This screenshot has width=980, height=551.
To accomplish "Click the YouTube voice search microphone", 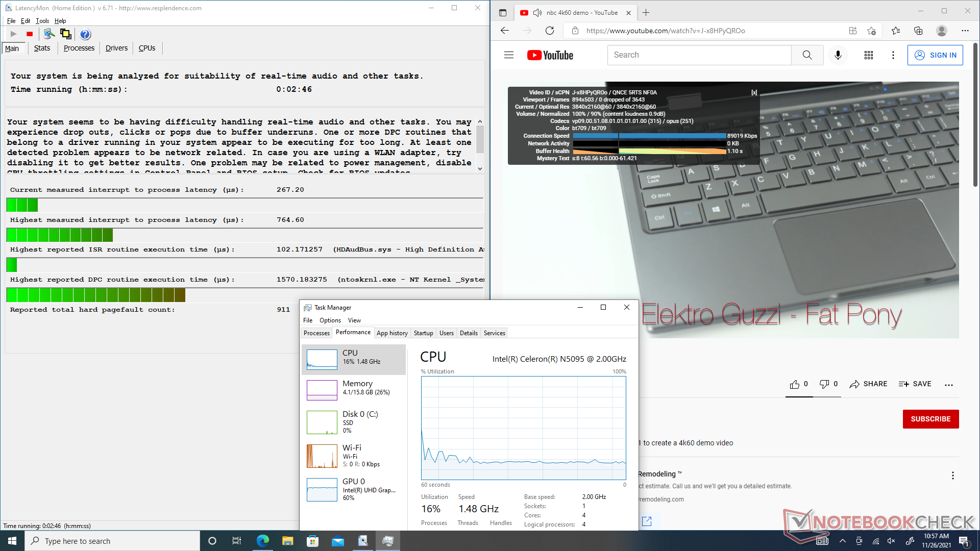I will [x=838, y=55].
